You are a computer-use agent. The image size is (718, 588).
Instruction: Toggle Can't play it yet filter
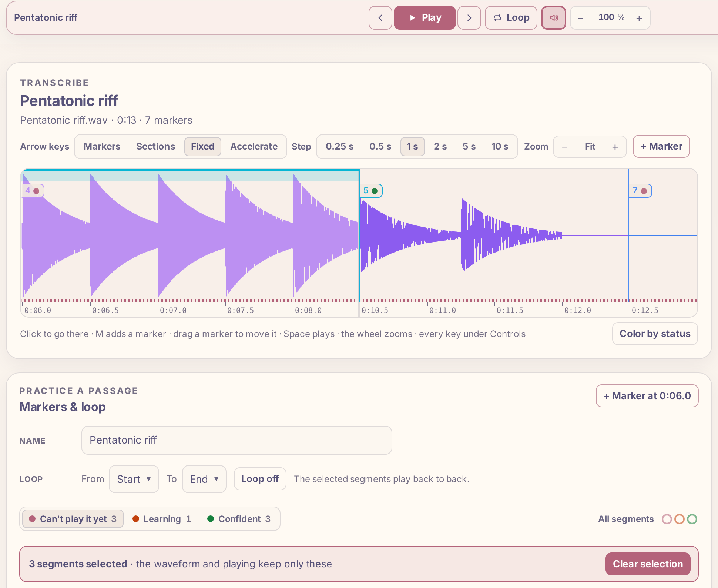pyautogui.click(x=73, y=519)
